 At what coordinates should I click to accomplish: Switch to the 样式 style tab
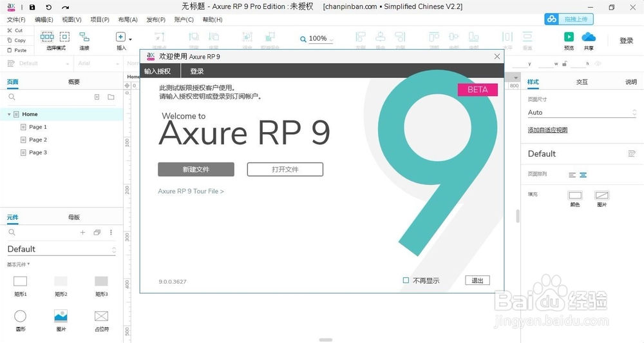pos(533,82)
